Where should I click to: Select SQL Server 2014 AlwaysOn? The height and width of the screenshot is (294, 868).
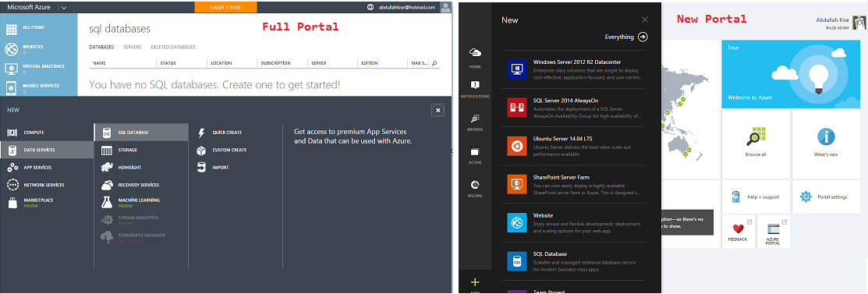pyautogui.click(x=573, y=108)
